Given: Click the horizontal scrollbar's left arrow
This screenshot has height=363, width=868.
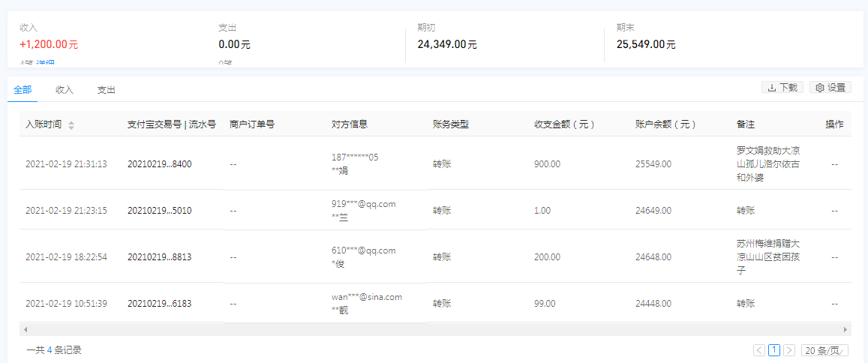Looking at the screenshot, I should [x=26, y=329].
